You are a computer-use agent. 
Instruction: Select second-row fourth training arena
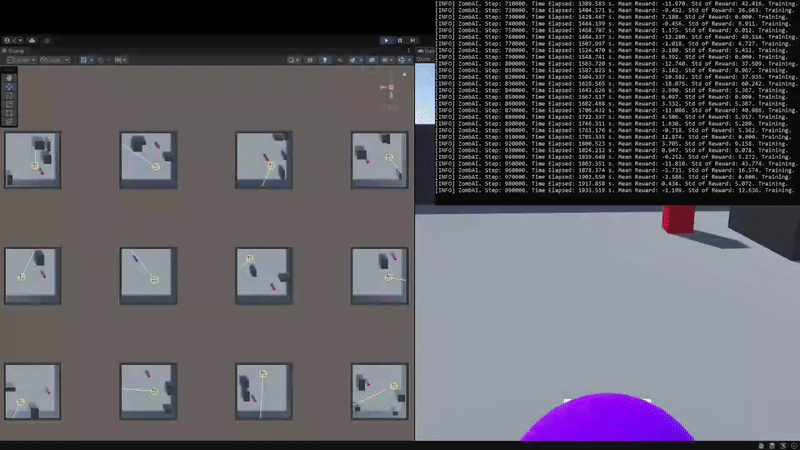coord(380,276)
